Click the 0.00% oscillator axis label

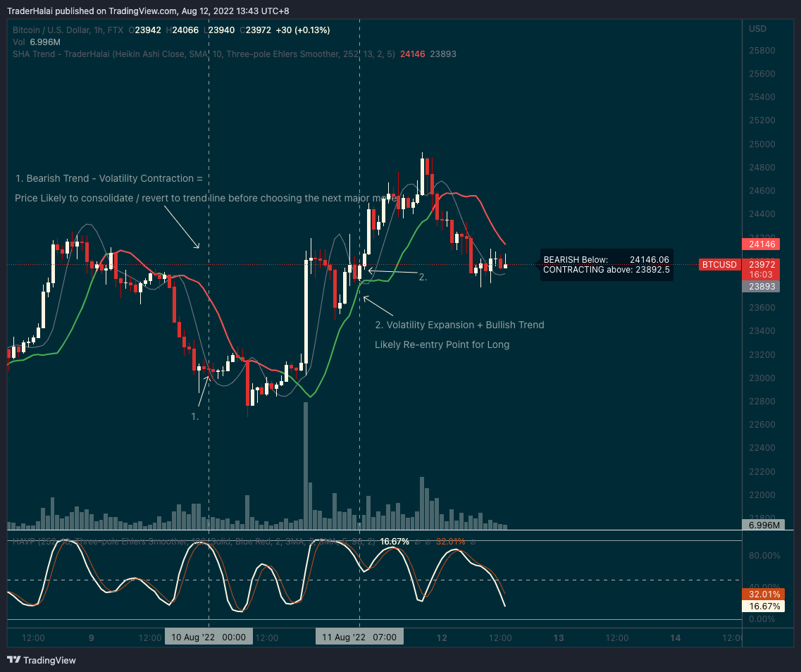pos(762,619)
